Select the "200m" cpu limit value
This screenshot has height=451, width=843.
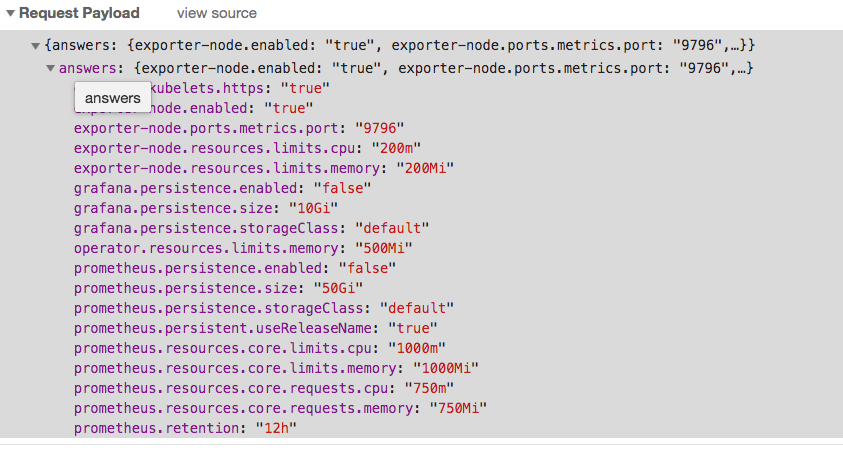[x=396, y=148]
